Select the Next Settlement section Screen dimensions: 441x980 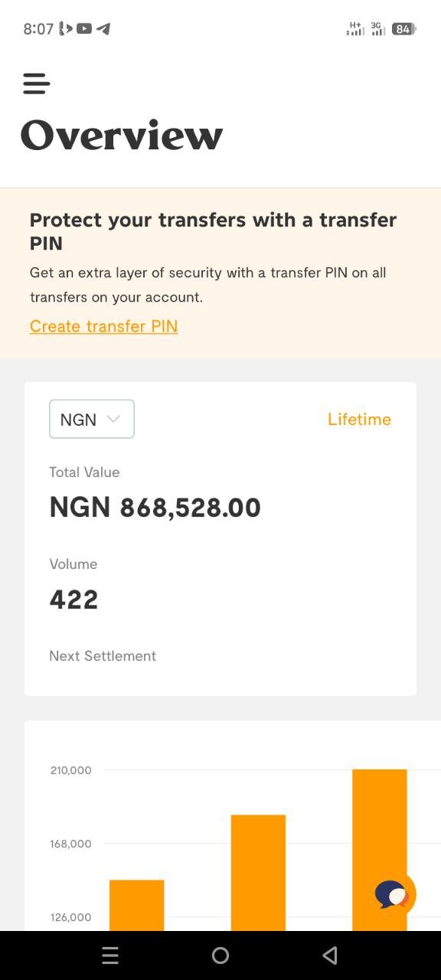pos(102,655)
